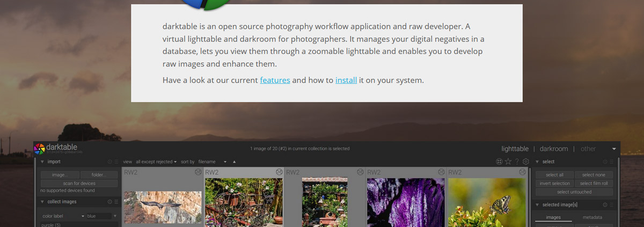Click the 'blue' collection rule input field

tap(99, 216)
